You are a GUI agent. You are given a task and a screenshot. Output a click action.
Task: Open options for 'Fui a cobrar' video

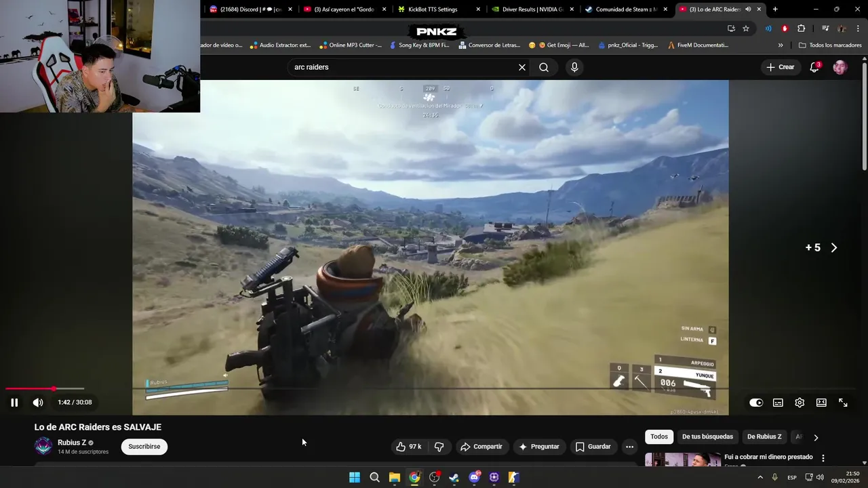pyautogui.click(x=823, y=458)
